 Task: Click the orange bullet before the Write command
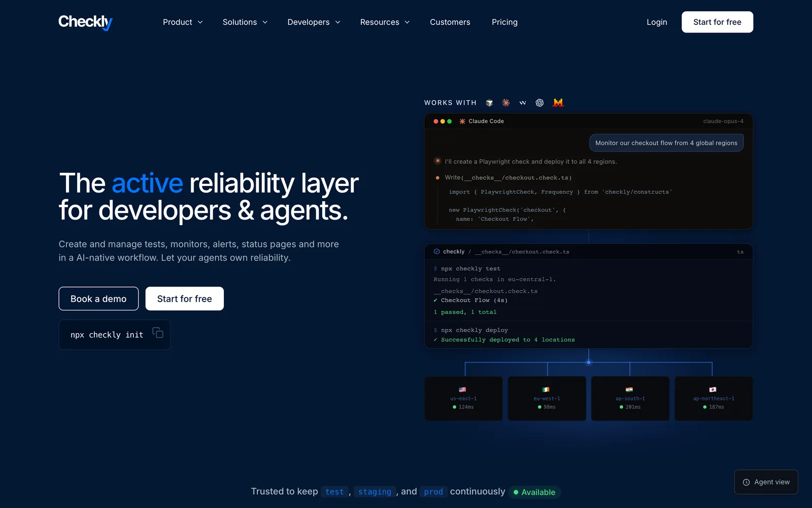437,178
